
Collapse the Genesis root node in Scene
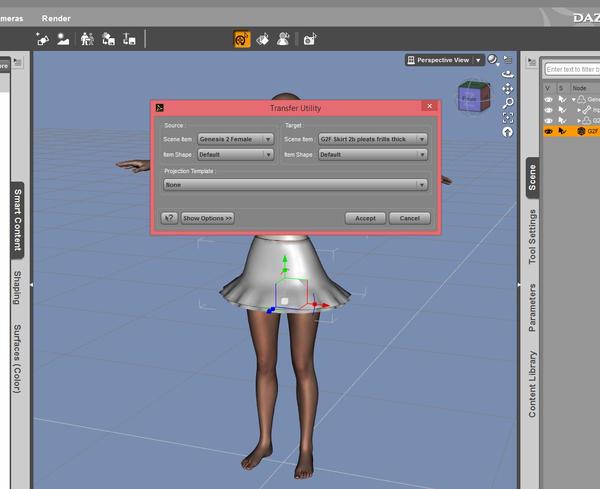click(x=574, y=99)
